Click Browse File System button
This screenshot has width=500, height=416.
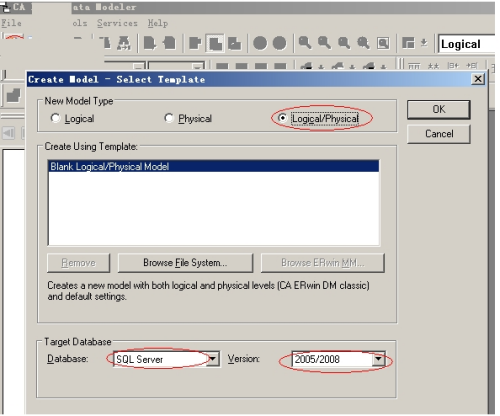coord(185,263)
